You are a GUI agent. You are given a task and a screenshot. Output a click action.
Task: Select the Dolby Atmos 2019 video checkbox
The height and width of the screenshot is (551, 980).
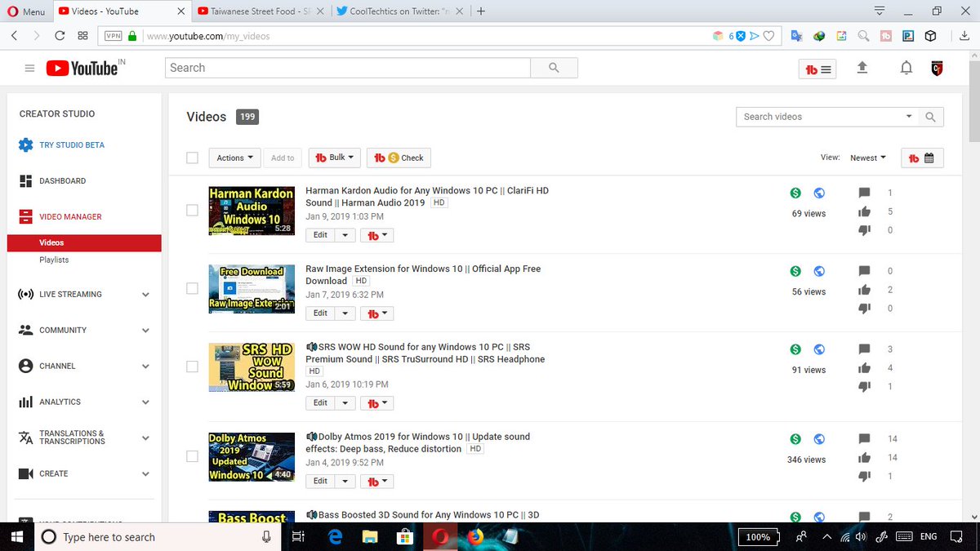click(x=193, y=456)
